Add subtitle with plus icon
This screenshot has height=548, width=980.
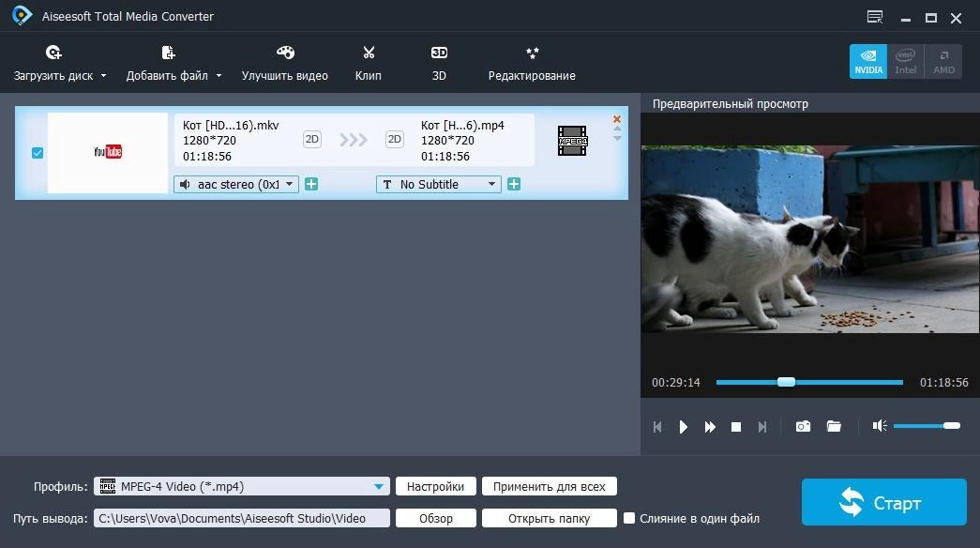514,184
